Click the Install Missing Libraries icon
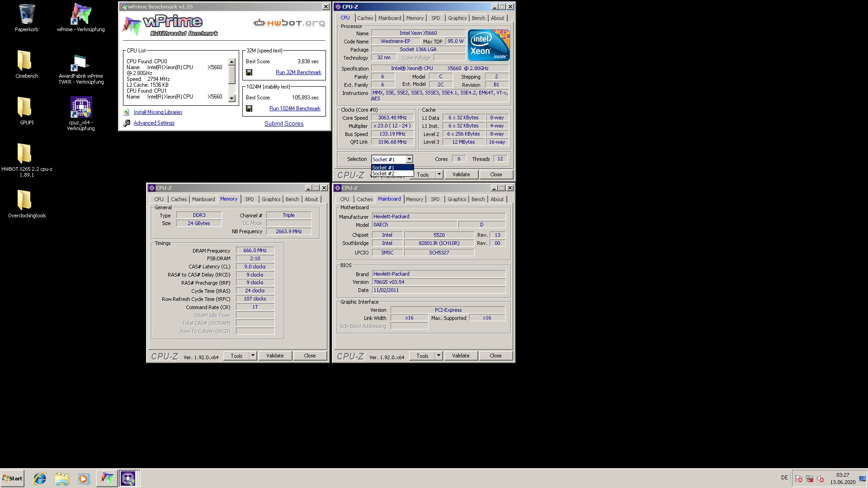 pyautogui.click(x=127, y=112)
